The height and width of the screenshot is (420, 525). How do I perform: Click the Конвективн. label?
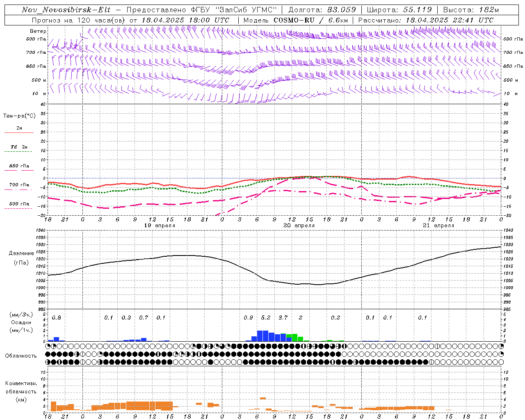click(21, 383)
